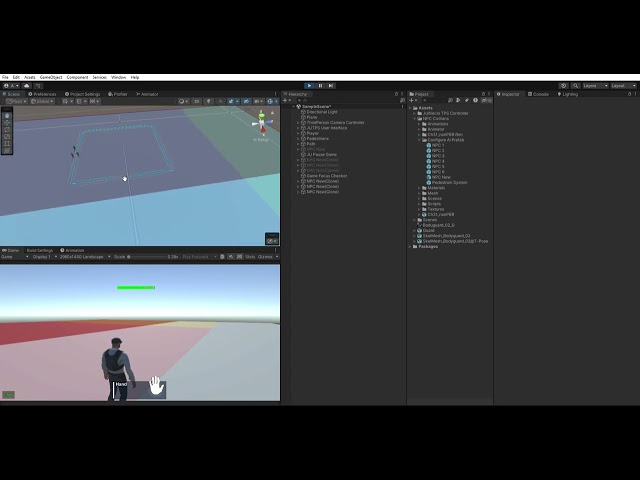This screenshot has width=640, height=480.
Task: Switch to the Profiler tab
Action: pyautogui.click(x=118, y=94)
